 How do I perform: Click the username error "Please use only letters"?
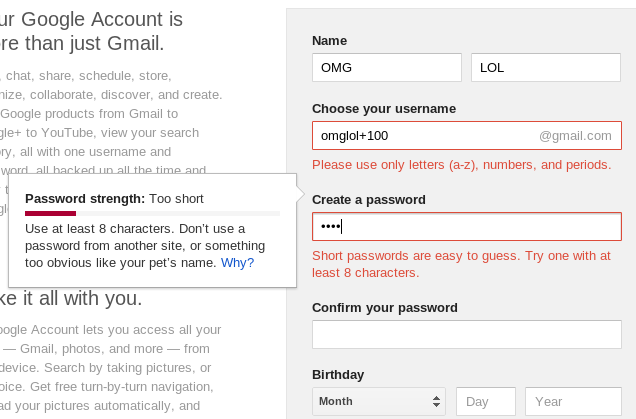(462, 164)
